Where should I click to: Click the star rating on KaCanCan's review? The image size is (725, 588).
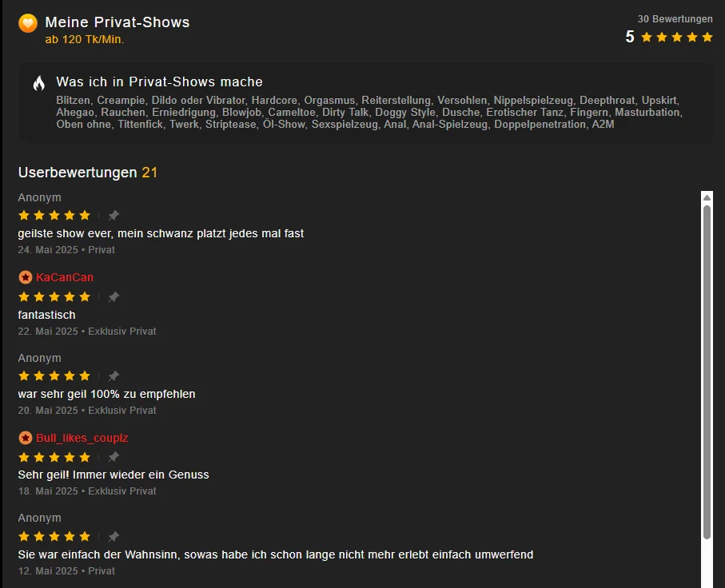click(54, 297)
